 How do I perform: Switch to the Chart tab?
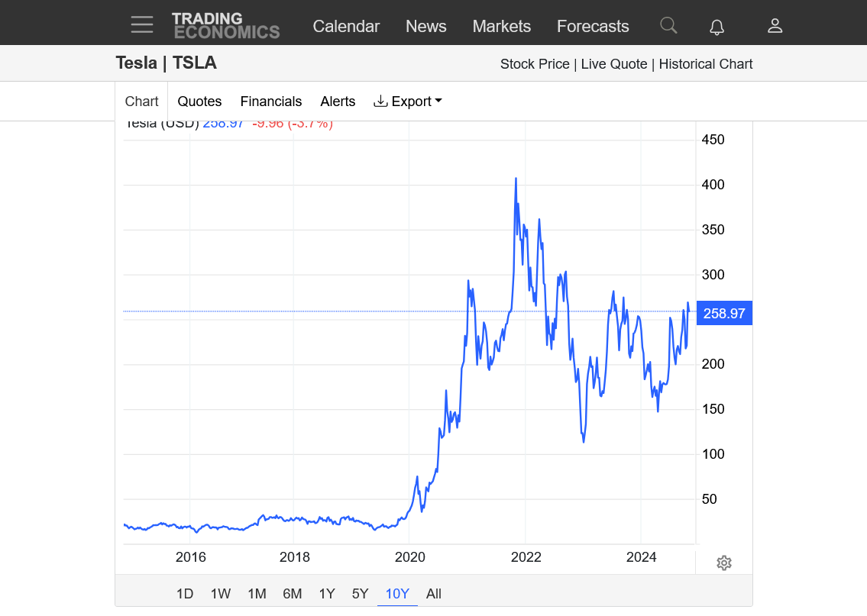coord(141,102)
